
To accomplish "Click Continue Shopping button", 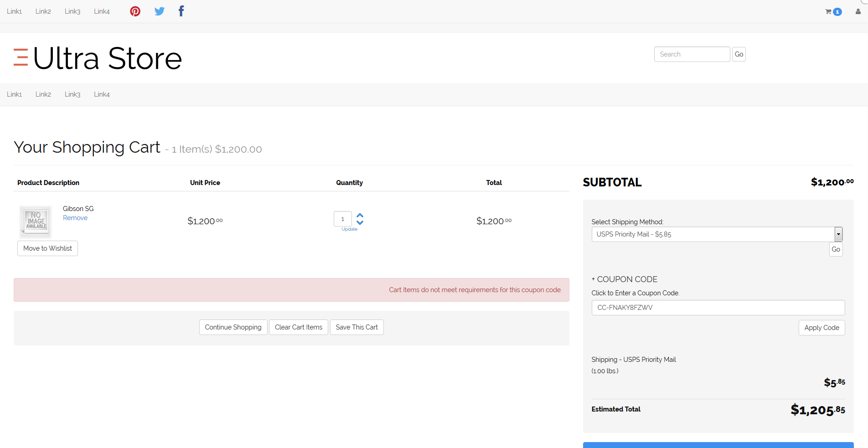I will [x=233, y=327].
